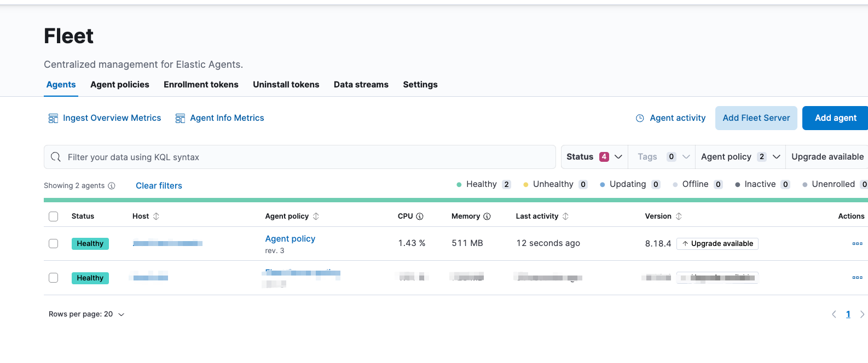Toggle the select-all agents checkbox
The width and height of the screenshot is (868, 363).
pyautogui.click(x=54, y=216)
